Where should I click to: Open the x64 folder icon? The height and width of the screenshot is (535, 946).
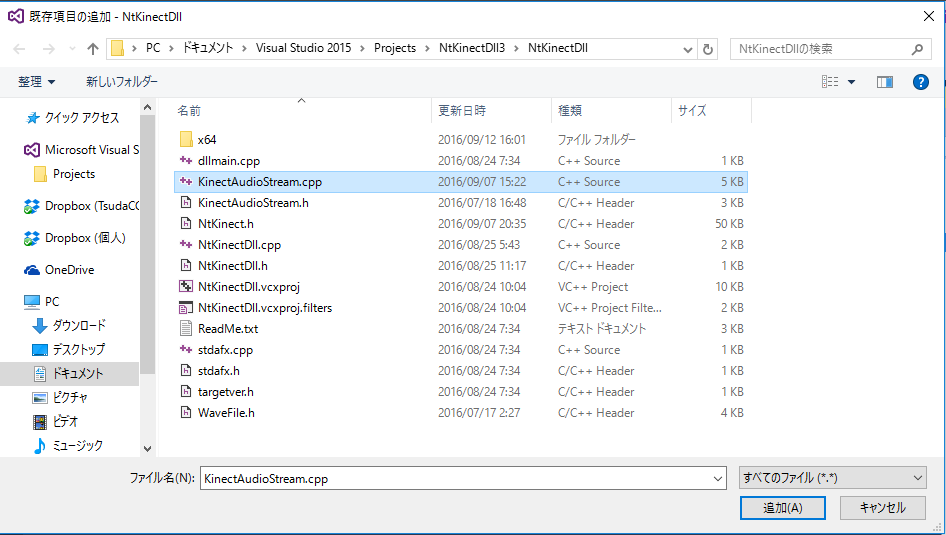[x=185, y=140]
